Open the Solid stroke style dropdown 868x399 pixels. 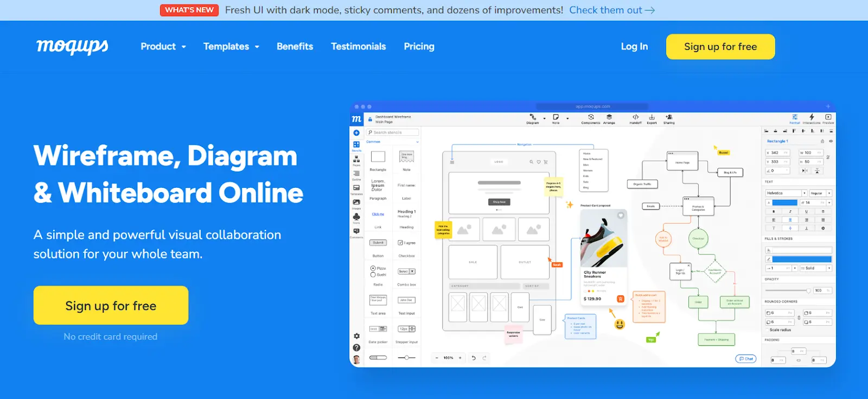[815, 268]
